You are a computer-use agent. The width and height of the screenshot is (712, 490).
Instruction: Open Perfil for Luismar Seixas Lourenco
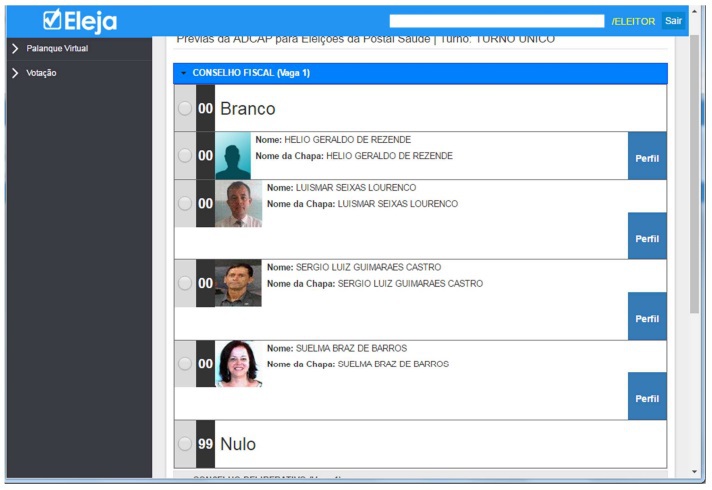[647, 238]
